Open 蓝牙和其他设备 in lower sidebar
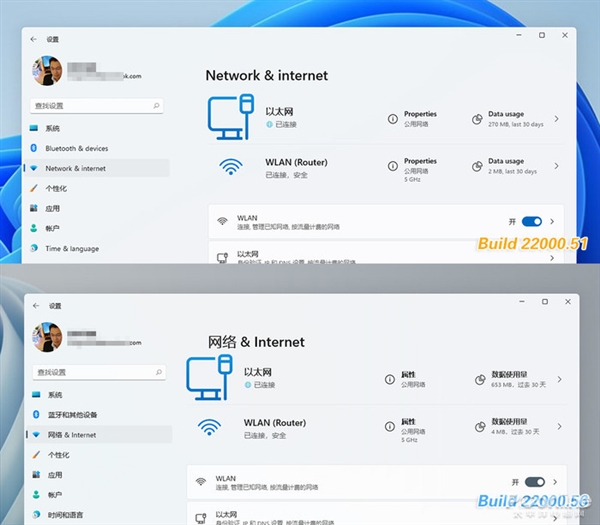Viewport: 600px width, 525px height. (x=99, y=415)
